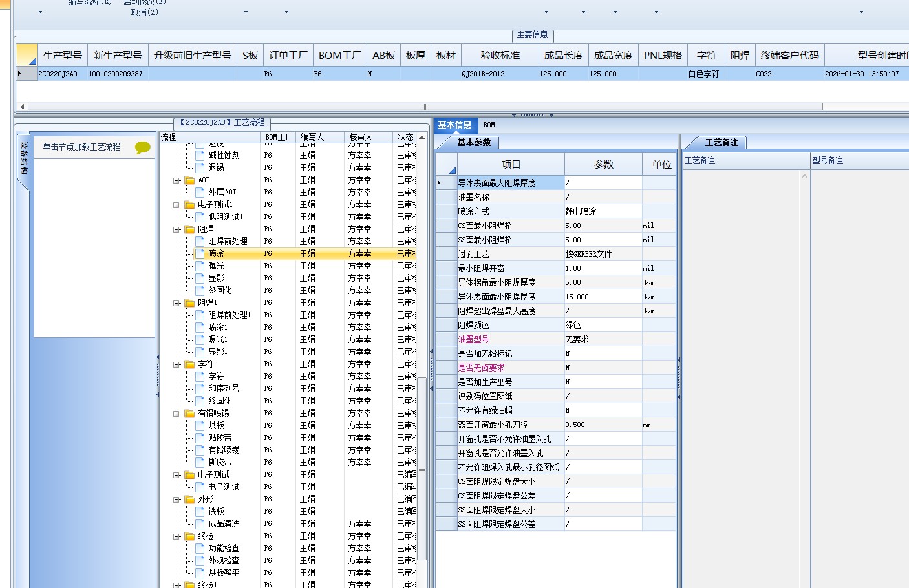Click the 阻焊1 folder icon

(x=189, y=303)
